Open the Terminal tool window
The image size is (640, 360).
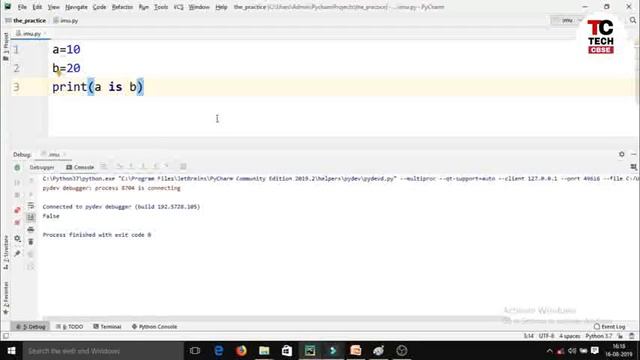coord(107,327)
